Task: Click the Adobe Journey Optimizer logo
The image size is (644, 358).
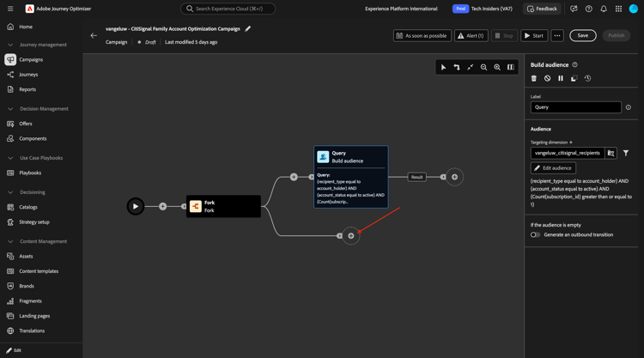Action: pyautogui.click(x=29, y=9)
